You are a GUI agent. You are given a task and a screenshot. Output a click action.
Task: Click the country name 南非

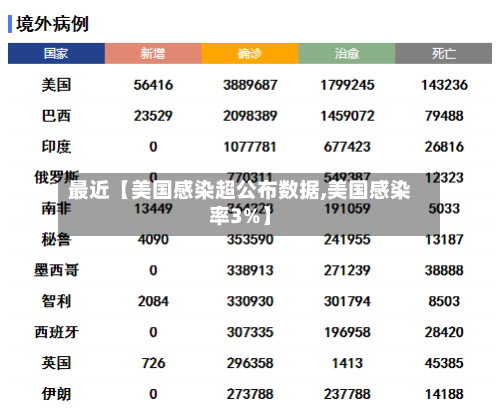[56, 209]
